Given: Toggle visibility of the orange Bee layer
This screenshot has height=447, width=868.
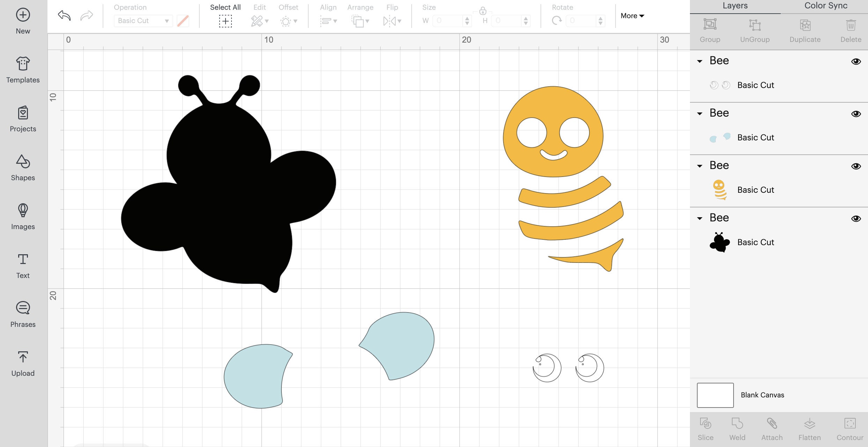Looking at the screenshot, I should [x=856, y=166].
